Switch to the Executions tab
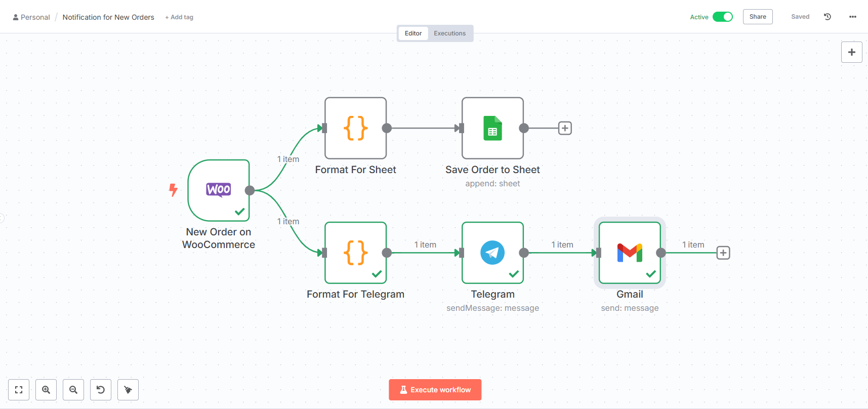This screenshot has height=409, width=868. [x=449, y=33]
